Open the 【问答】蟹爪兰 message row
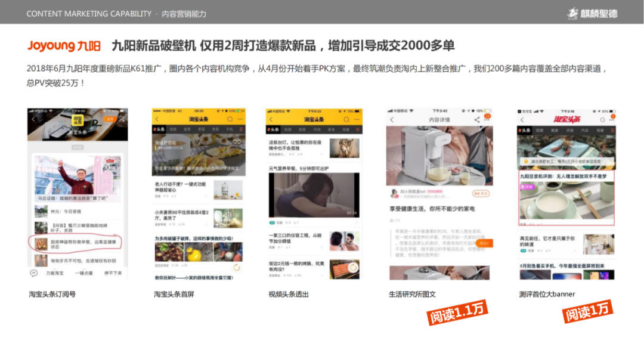 click(77, 228)
